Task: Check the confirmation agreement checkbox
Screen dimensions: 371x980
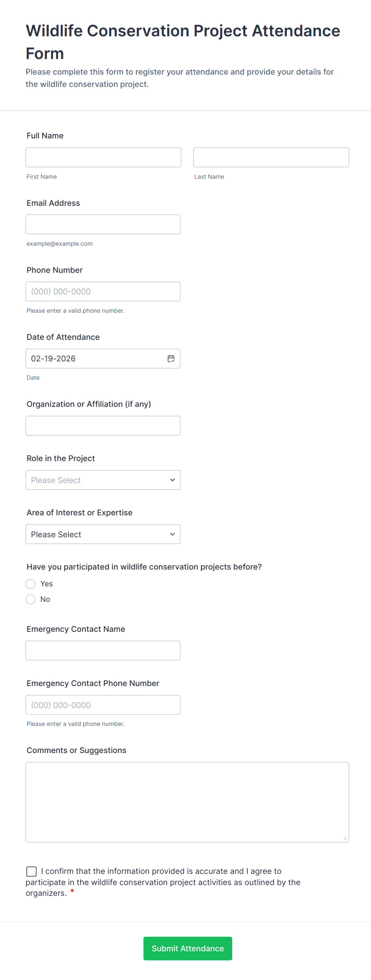Action: click(x=32, y=872)
